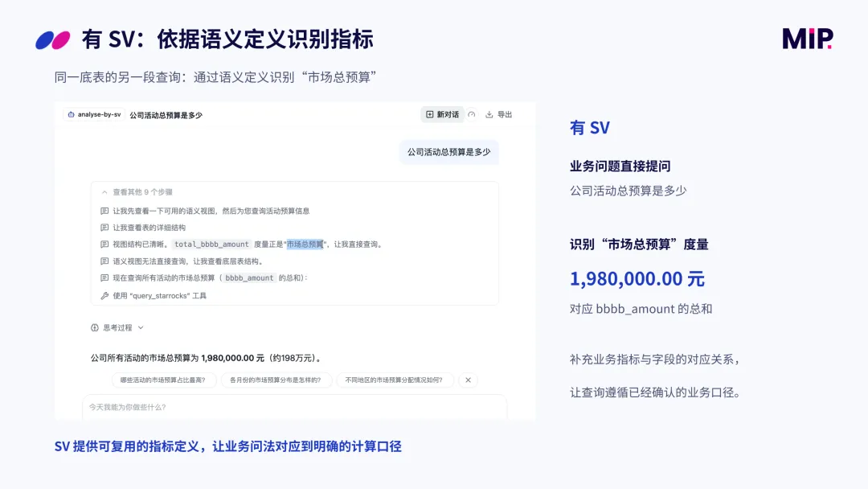Click the 有 SV heading on right panel
This screenshot has width=868, height=489.
point(590,128)
